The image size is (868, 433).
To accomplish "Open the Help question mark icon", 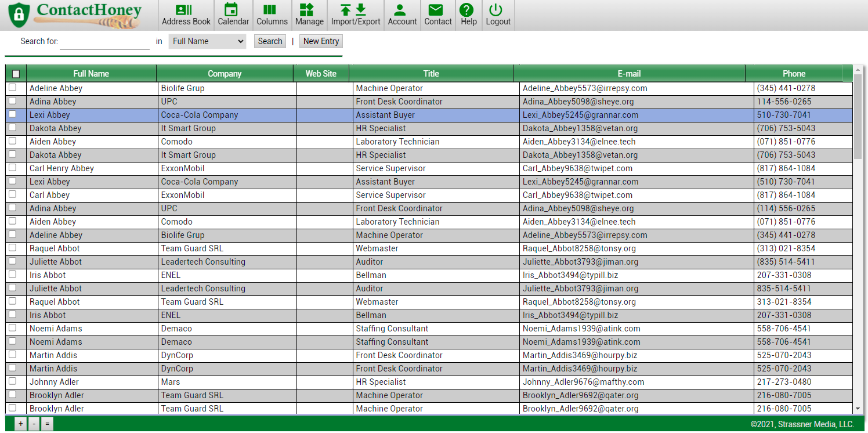I will click(466, 10).
